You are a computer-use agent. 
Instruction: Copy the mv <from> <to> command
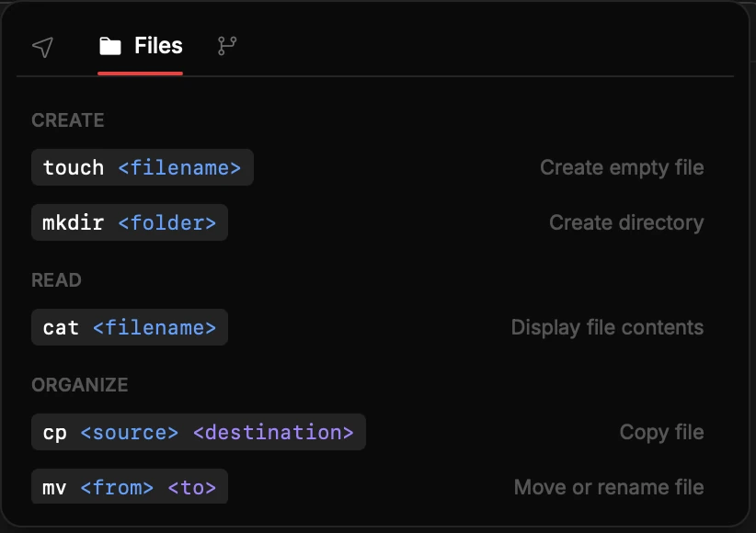pos(130,486)
